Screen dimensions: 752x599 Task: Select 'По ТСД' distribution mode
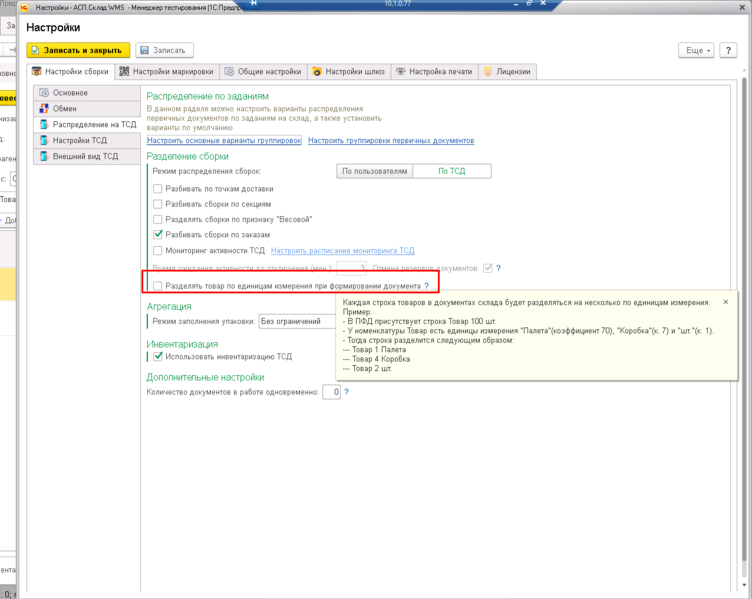click(452, 171)
